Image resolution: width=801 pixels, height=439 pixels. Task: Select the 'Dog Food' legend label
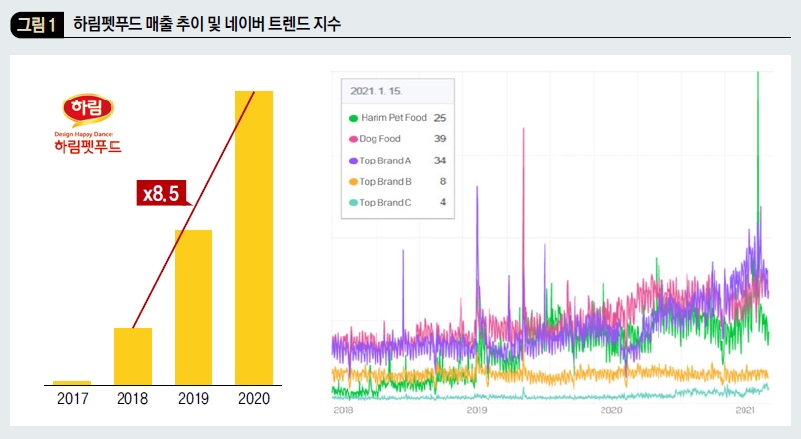coord(380,138)
